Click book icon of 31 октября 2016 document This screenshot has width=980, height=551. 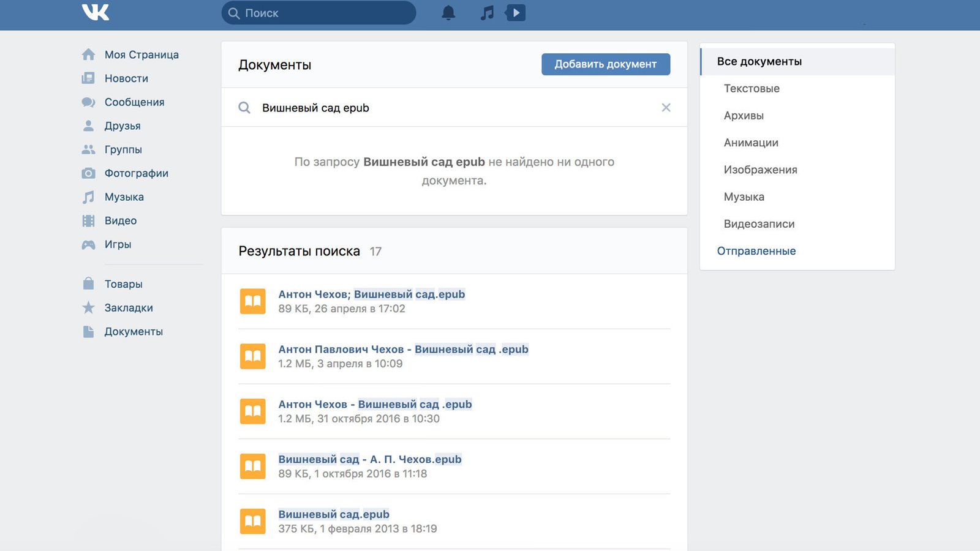coord(253,411)
